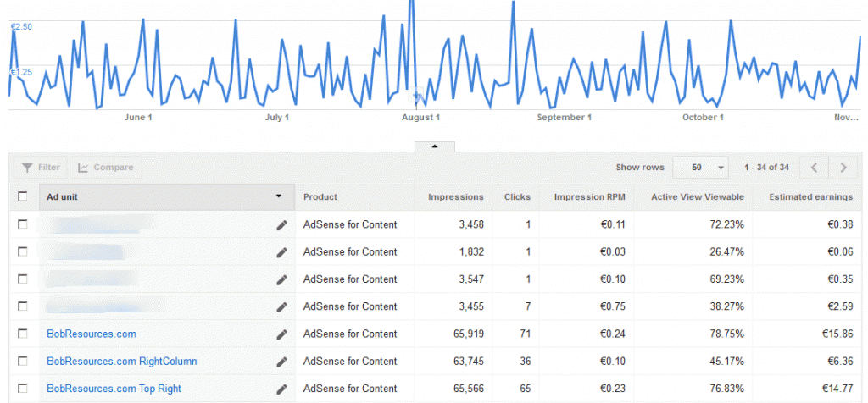Check the box for 3,547 impressions row
Image resolution: width=868 pixels, height=403 pixels.
click(x=23, y=279)
